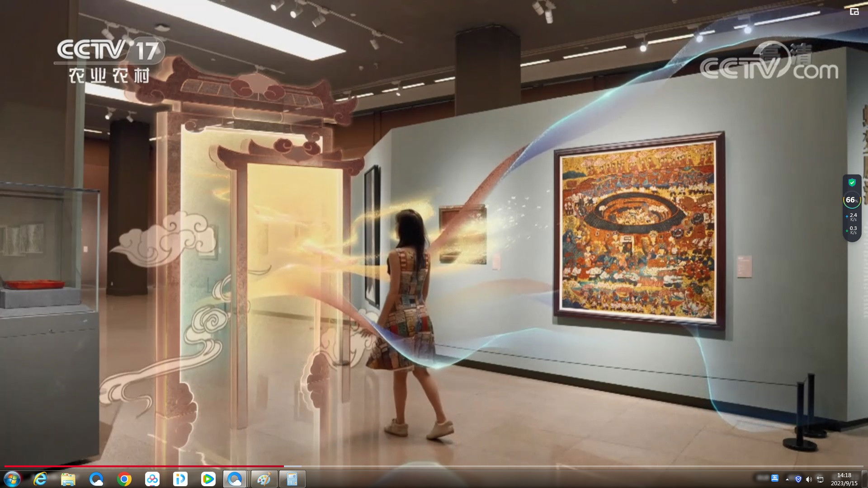This screenshot has width=868, height=488.
Task: Open clock showing 14:18 date panel
Action: click(844, 479)
